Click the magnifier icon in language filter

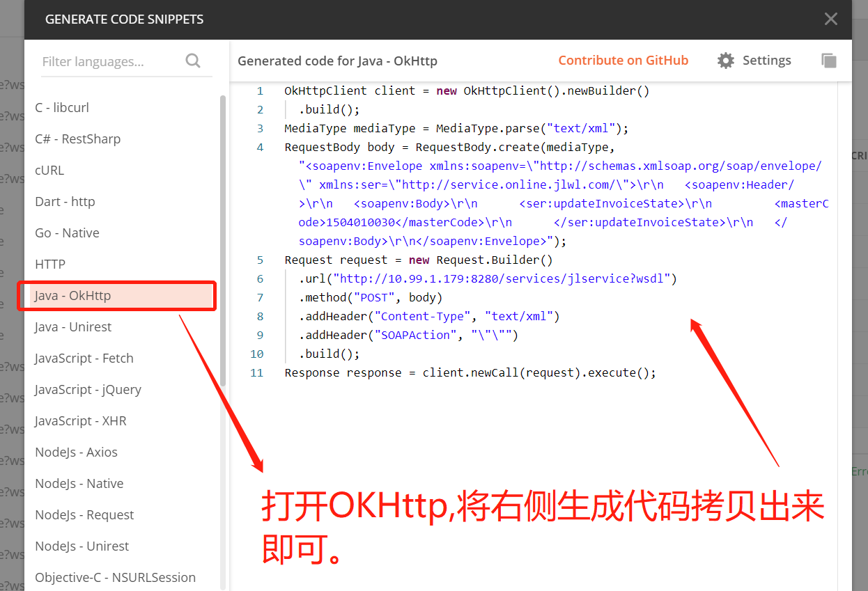(x=193, y=61)
